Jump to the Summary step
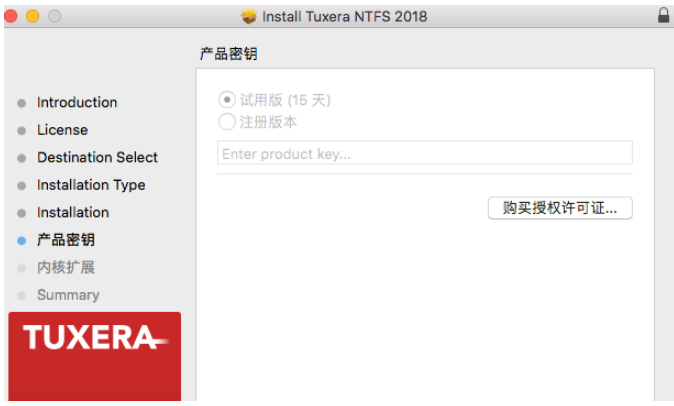 pyautogui.click(x=68, y=295)
